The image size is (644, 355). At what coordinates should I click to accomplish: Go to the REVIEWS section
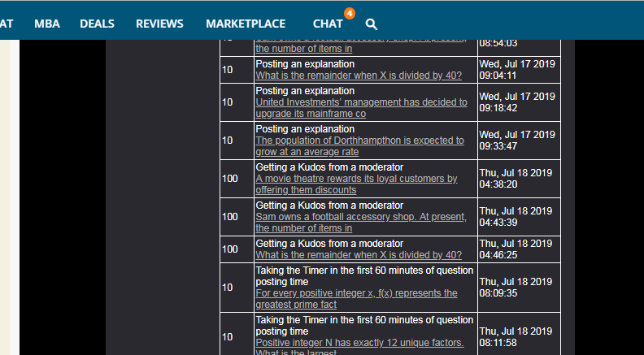pos(159,24)
